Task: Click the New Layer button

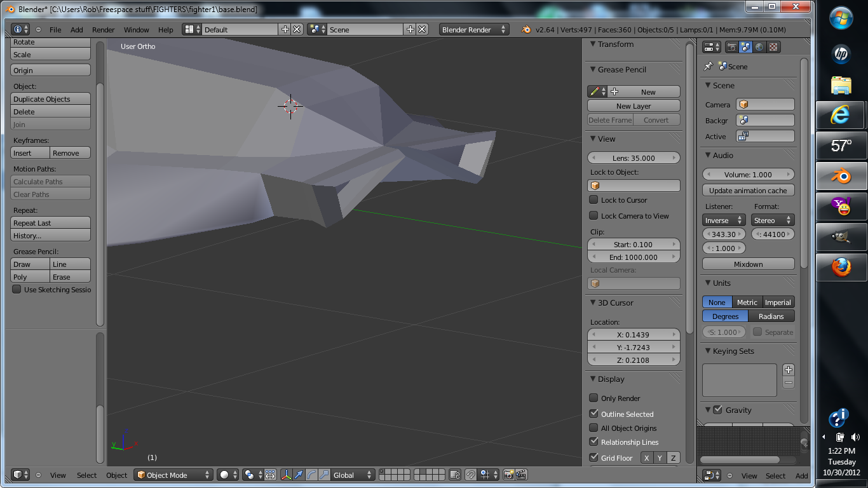Action: [634, 105]
